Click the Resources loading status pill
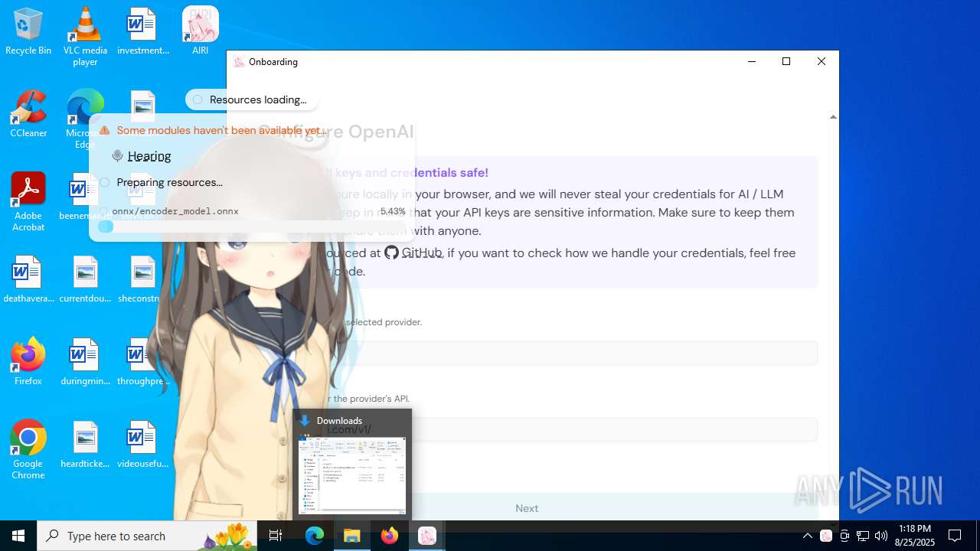The width and height of the screenshot is (980, 551). tap(252, 99)
